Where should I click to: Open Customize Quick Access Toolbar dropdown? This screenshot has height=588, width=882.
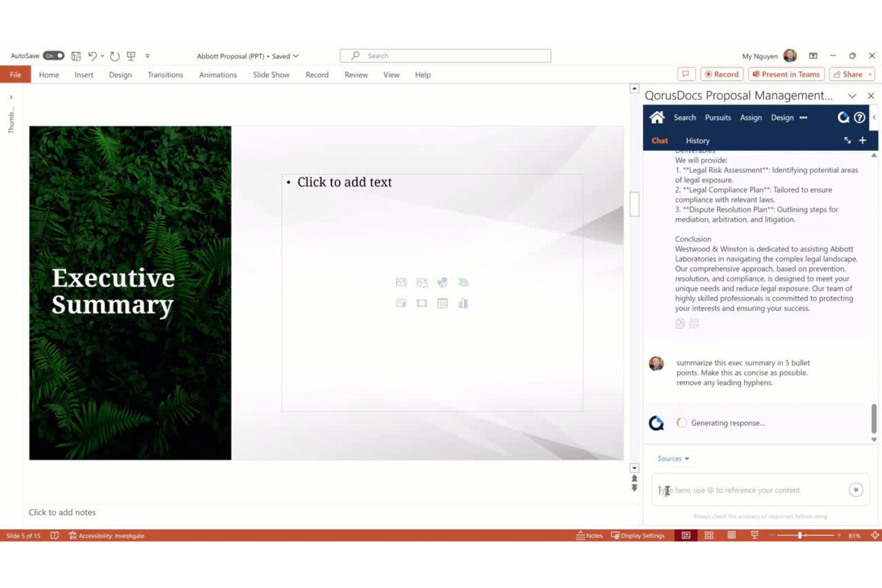pyautogui.click(x=147, y=56)
